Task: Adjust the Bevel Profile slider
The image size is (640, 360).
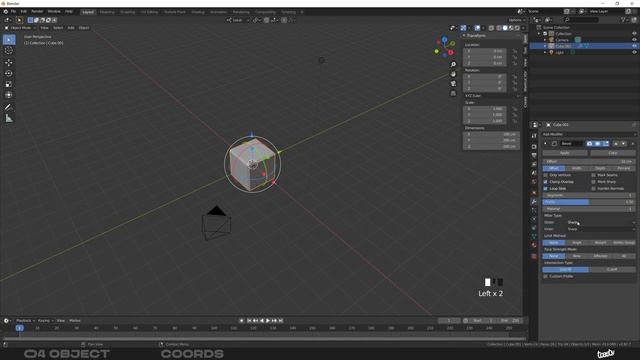Action: (589, 202)
